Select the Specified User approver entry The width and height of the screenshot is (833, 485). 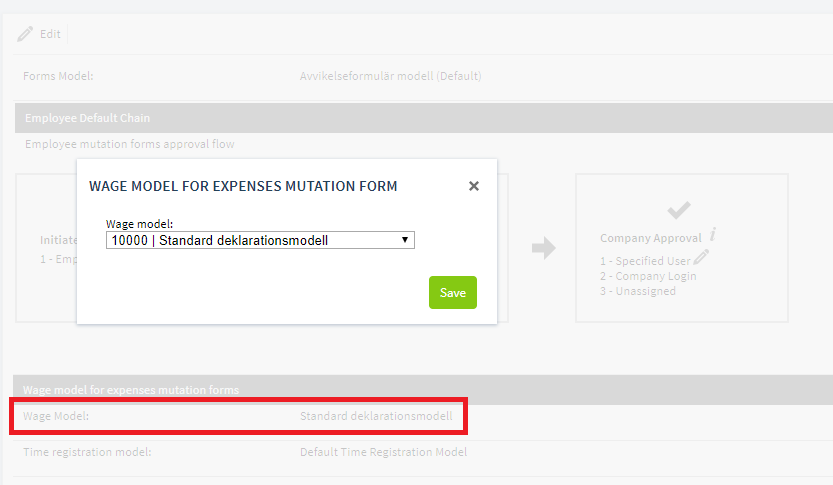click(645, 261)
